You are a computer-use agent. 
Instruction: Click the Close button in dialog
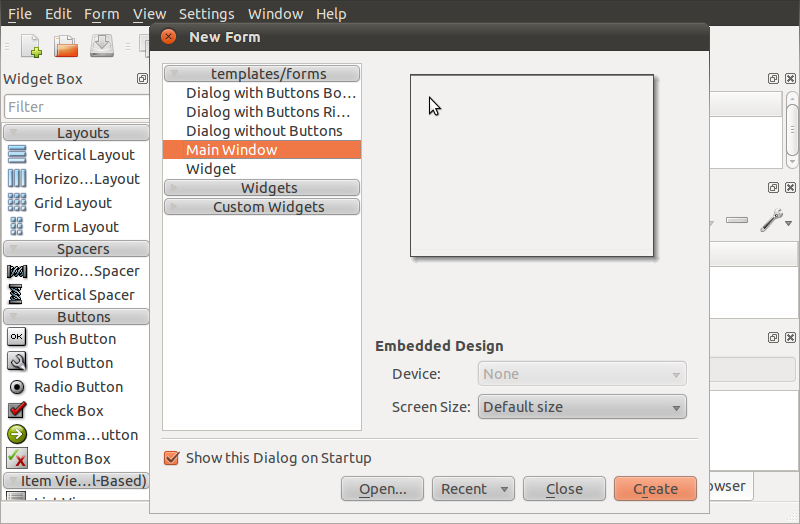(564, 489)
